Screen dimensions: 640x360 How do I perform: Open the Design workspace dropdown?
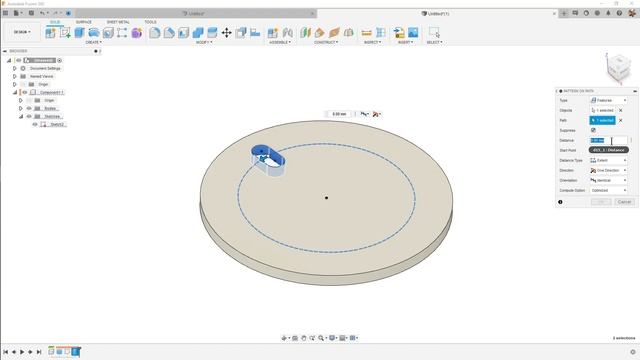pyautogui.click(x=22, y=32)
